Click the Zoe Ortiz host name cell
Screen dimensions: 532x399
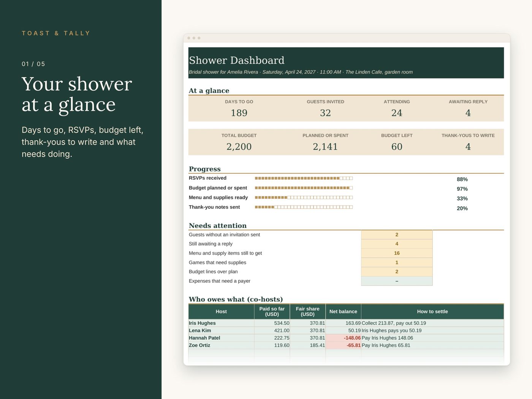[221, 345]
